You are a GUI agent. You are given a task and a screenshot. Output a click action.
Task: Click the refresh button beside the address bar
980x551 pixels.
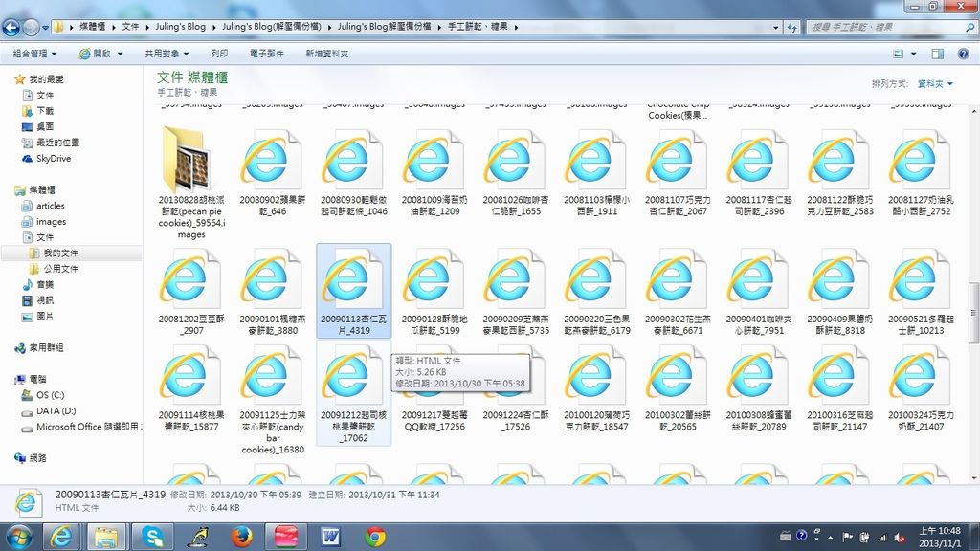[x=791, y=27]
